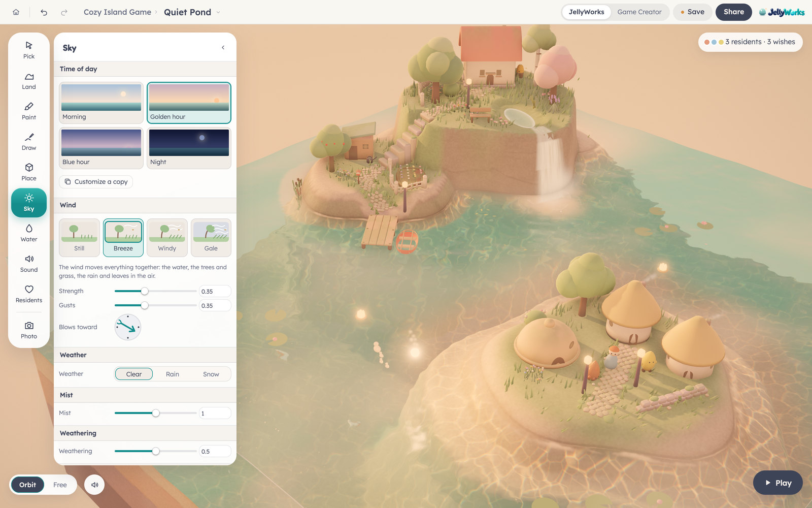Image resolution: width=812 pixels, height=508 pixels.
Task: Set wind to Windy
Action: coord(167,238)
